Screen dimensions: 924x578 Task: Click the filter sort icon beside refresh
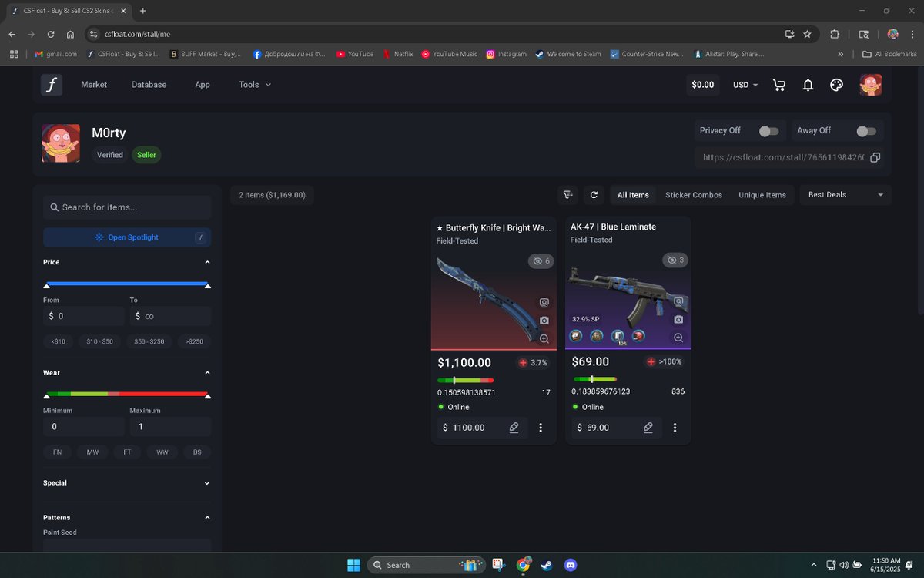[568, 195]
